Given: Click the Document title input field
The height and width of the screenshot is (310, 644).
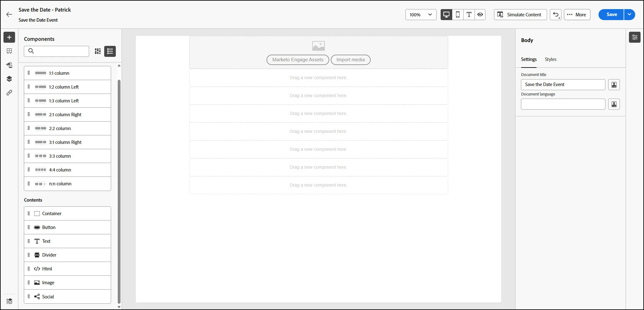Looking at the screenshot, I should (563, 85).
